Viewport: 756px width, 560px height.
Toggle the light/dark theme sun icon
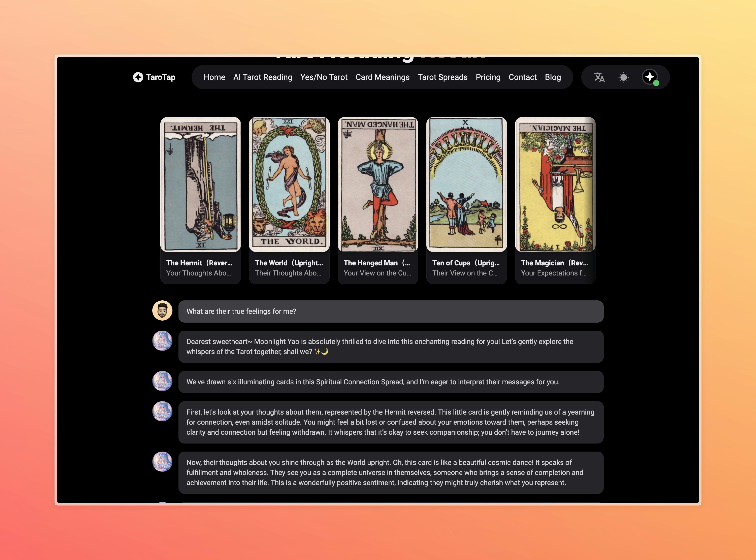623,77
